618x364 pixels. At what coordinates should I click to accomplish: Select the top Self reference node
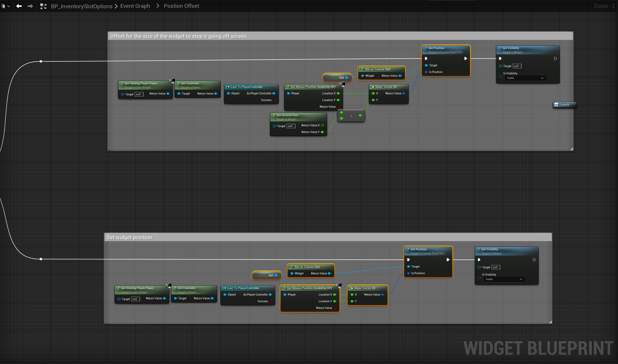[335, 78]
